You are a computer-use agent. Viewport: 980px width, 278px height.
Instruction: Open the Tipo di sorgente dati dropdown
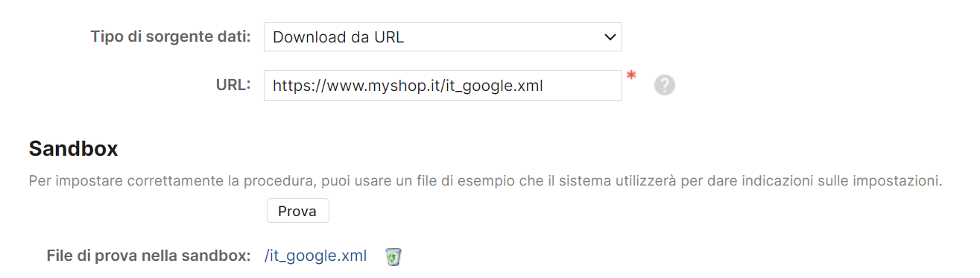(443, 37)
